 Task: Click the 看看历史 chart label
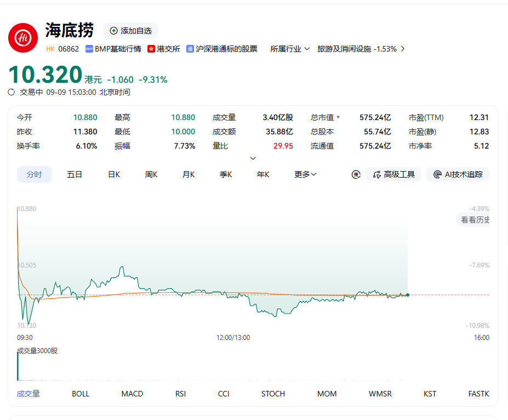(x=475, y=220)
